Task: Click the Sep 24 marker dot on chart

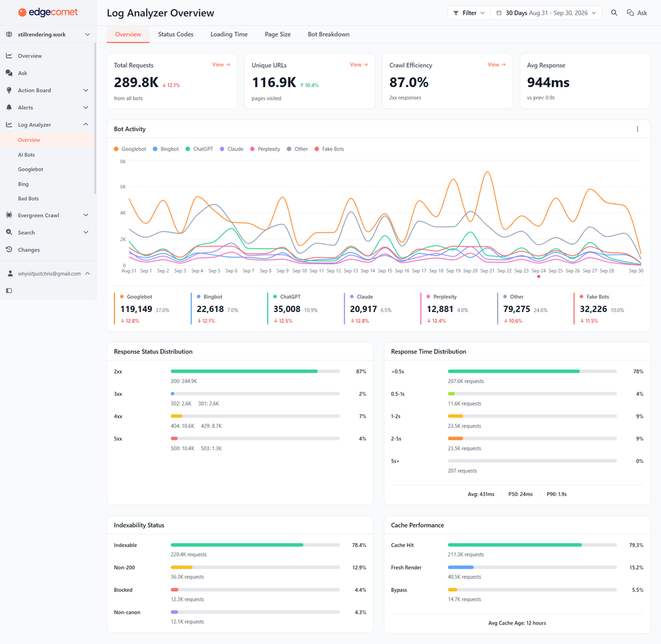Action: (539, 276)
